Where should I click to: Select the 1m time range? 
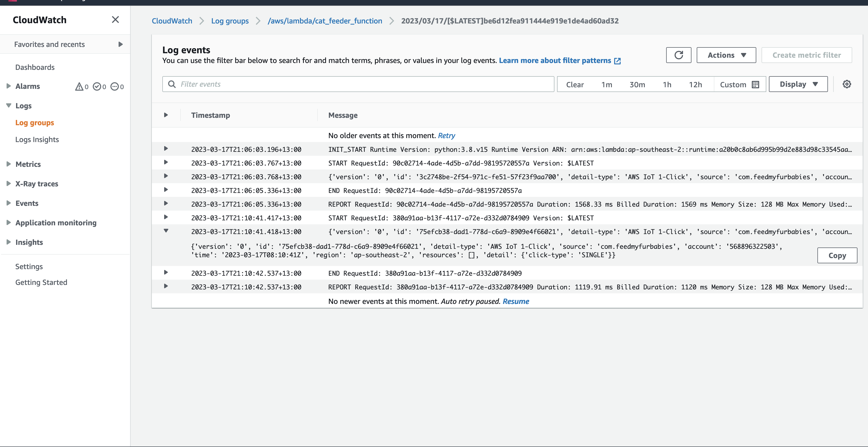[607, 85]
